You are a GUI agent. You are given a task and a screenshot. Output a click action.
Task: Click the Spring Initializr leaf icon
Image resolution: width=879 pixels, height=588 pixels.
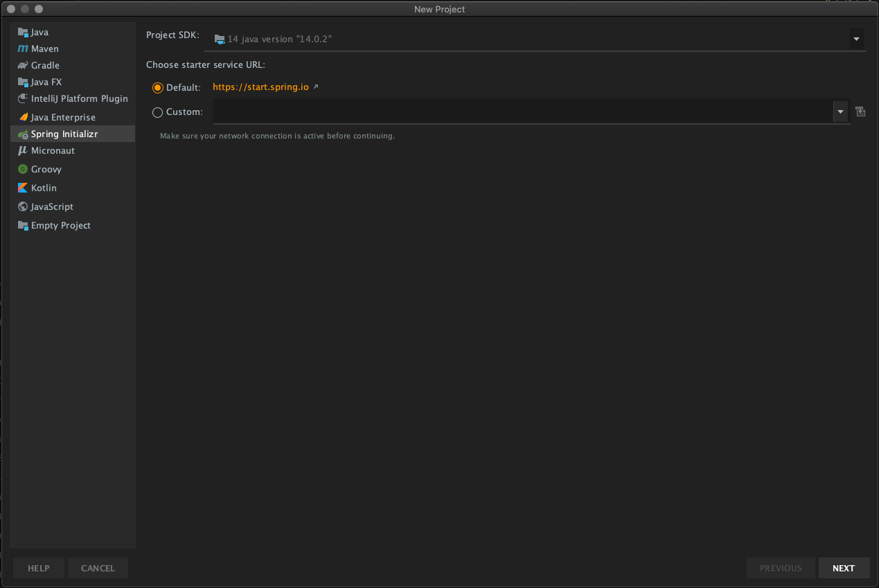[23, 134]
